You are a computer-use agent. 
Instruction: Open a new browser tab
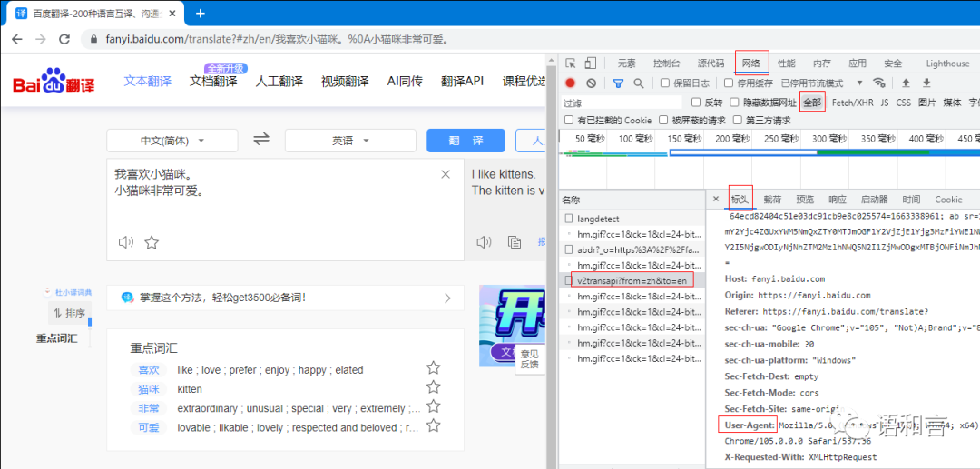click(x=201, y=13)
